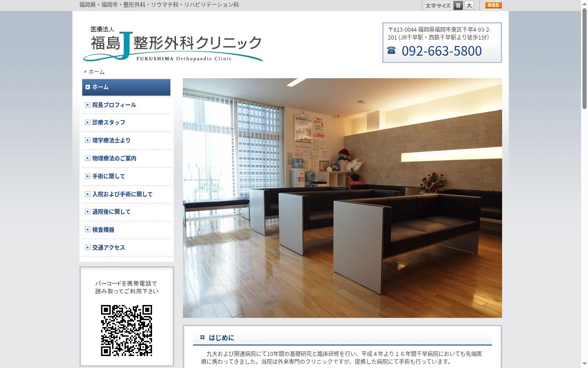The height and width of the screenshot is (368, 588).
Task: Go to 入院および手術に関して page
Action: coord(126,194)
